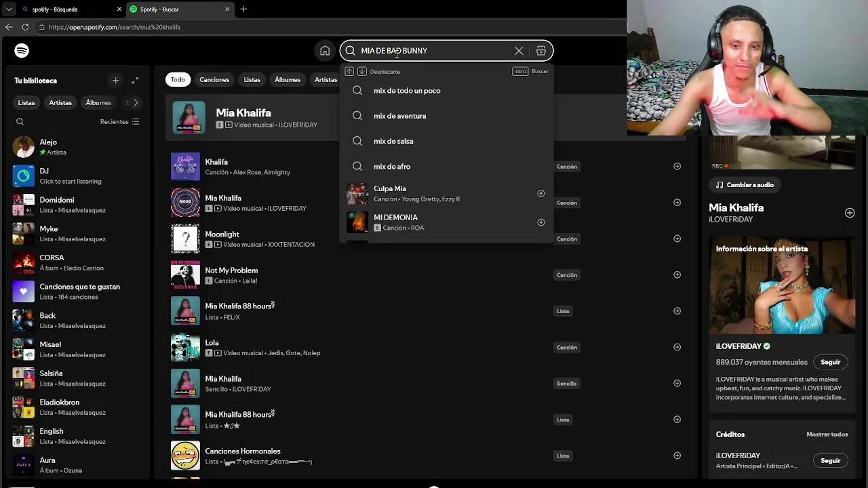Select the Todo results tab
The height and width of the screenshot is (488, 868).
click(x=178, y=80)
